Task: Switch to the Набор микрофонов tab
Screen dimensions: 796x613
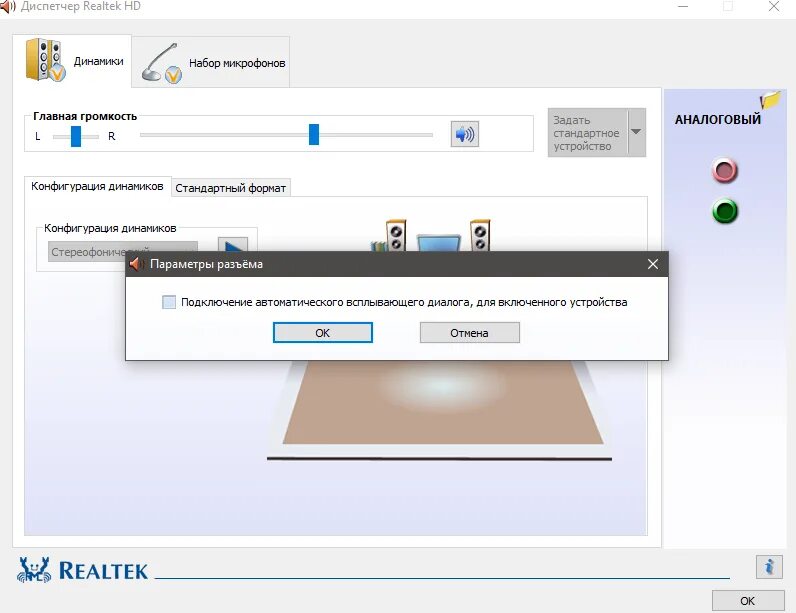Action: click(x=211, y=63)
